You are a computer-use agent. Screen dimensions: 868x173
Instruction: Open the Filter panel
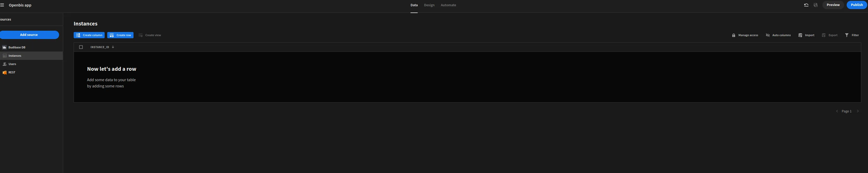coord(852,35)
